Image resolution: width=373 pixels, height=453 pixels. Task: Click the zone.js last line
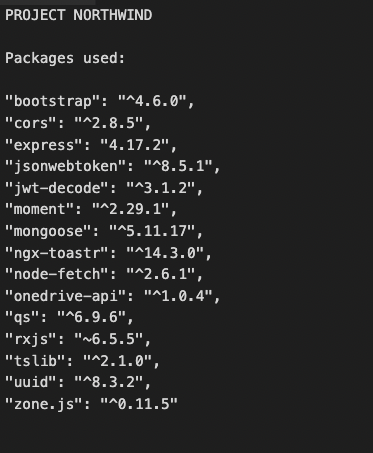[91, 404]
